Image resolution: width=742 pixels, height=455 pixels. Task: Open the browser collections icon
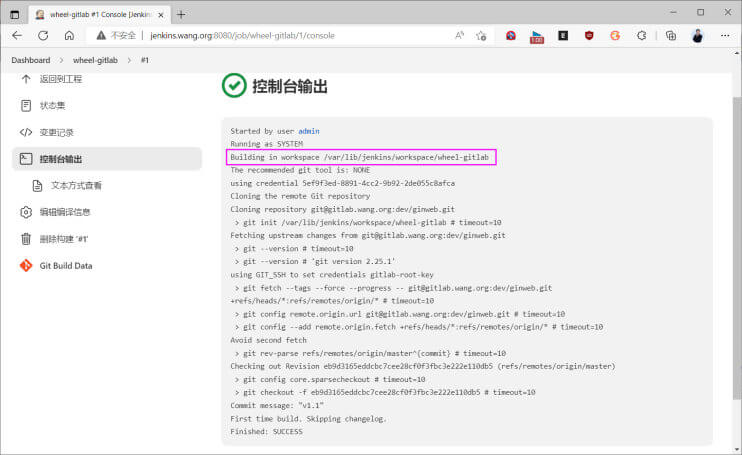[x=671, y=35]
